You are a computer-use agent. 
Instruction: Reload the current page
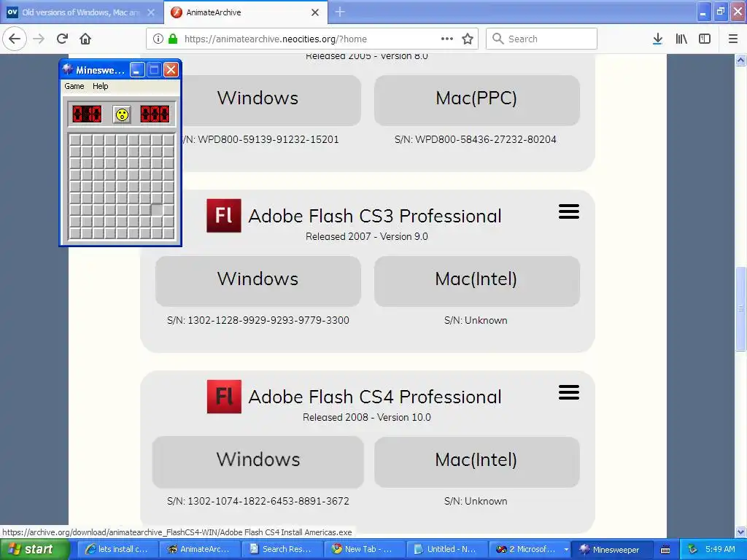pyautogui.click(x=62, y=39)
